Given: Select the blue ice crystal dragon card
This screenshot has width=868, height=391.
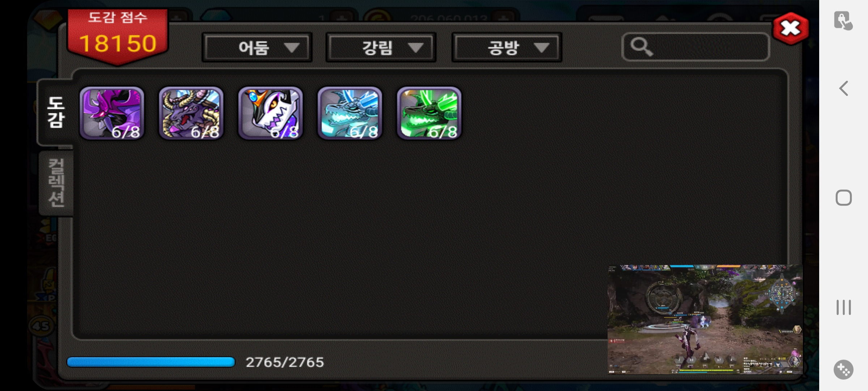Looking at the screenshot, I should point(350,113).
